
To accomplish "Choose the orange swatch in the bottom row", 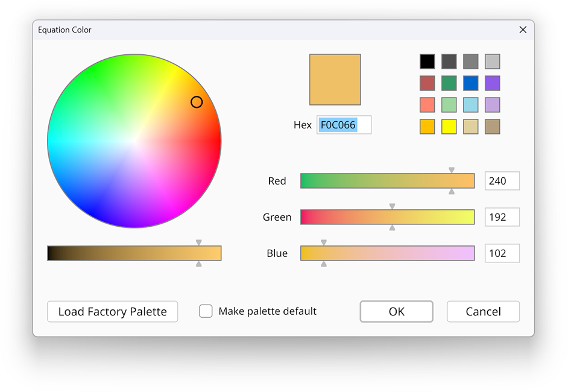I will coord(427,126).
